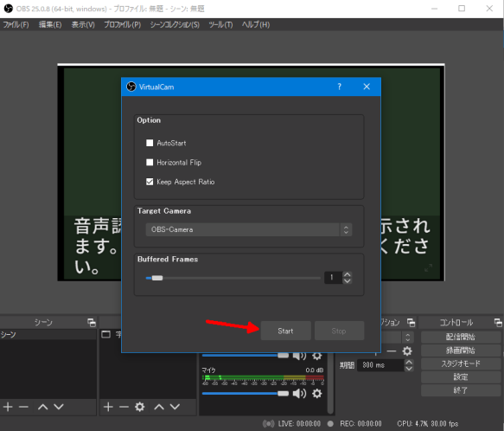
Task: Move source up with arrow icon
Action: tap(159, 407)
